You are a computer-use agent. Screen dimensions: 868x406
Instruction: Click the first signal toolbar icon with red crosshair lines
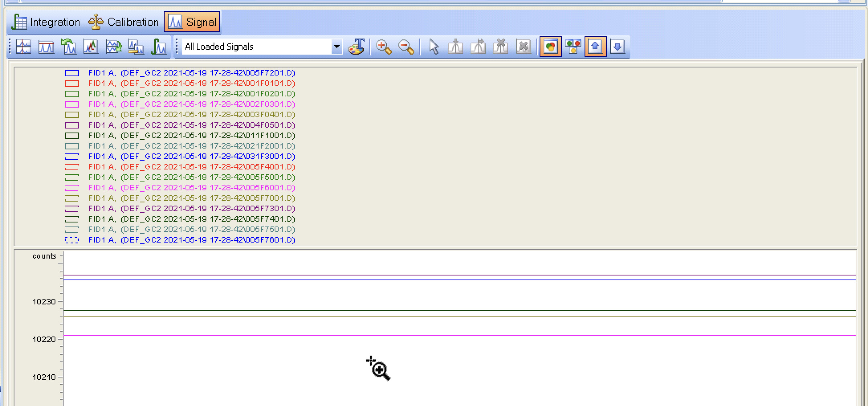tap(24, 47)
